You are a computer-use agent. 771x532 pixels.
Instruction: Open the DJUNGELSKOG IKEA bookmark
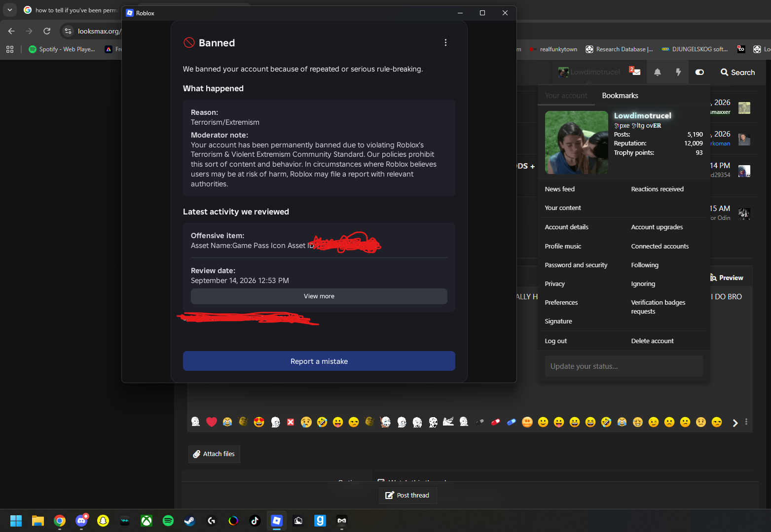(x=695, y=49)
